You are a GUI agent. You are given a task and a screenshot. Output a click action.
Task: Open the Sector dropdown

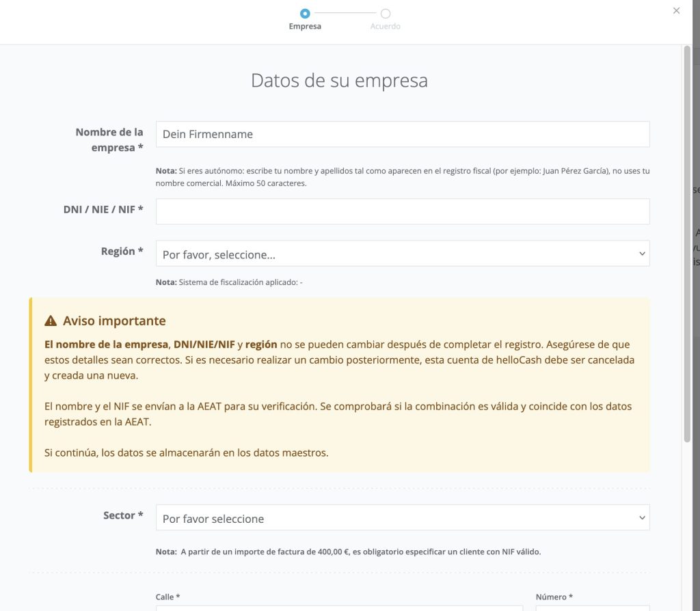click(x=403, y=518)
